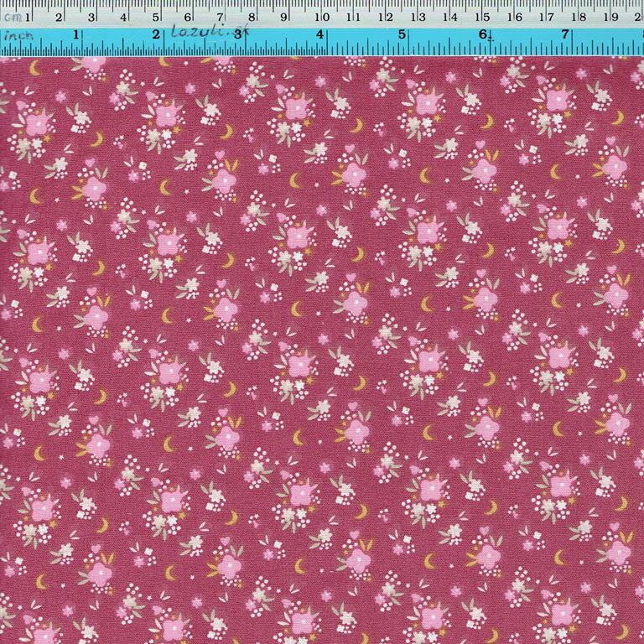Click the number 6 on blue inch scale
This screenshot has height=644, width=644.
(x=483, y=34)
